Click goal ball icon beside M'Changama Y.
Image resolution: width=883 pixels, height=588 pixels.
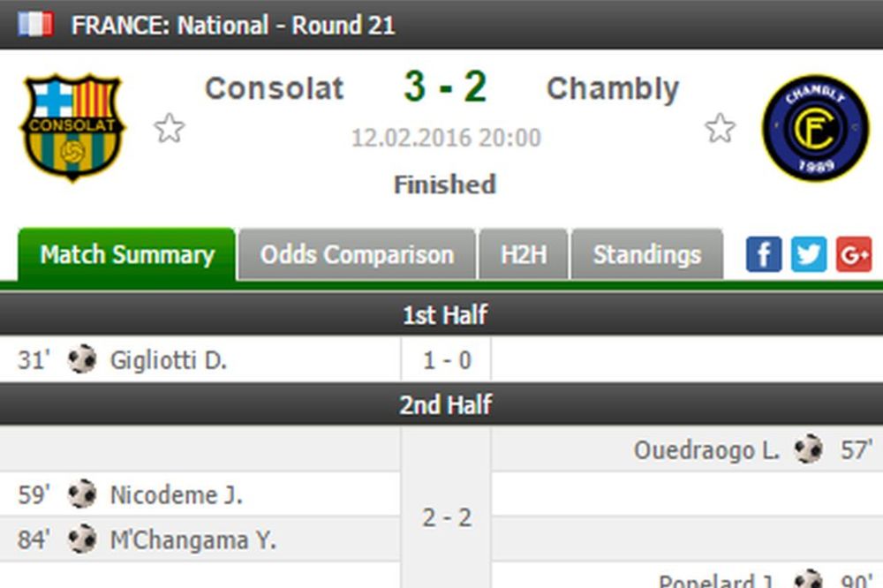tap(82, 539)
